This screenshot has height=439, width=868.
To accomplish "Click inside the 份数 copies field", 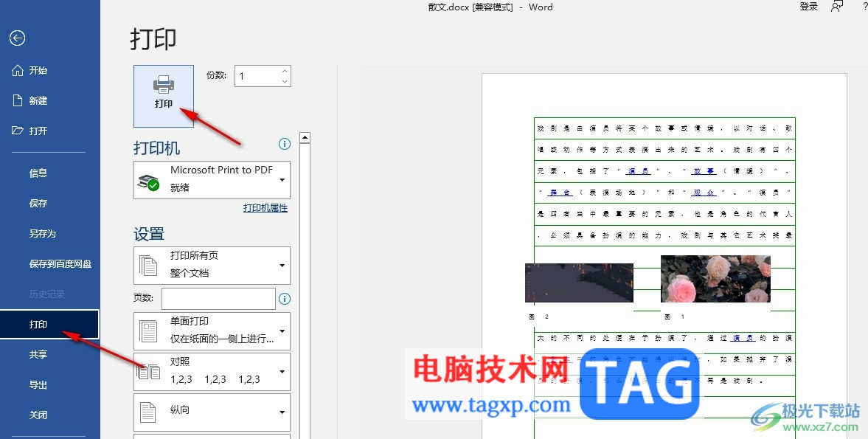I will 257,76.
